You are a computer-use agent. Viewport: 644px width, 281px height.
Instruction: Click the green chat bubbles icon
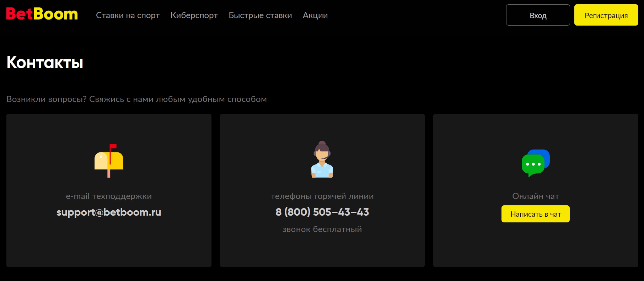click(x=536, y=163)
